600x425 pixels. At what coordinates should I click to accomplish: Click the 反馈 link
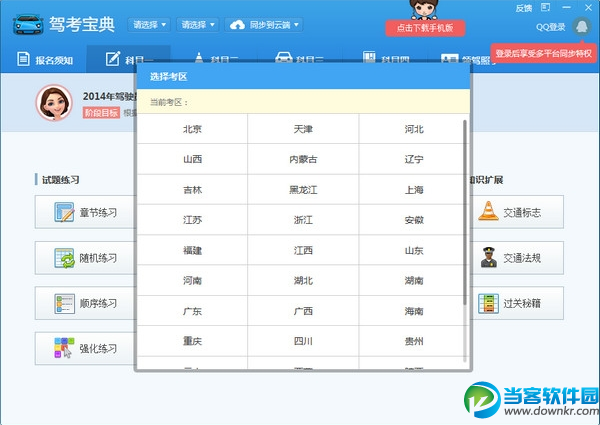coord(524,8)
